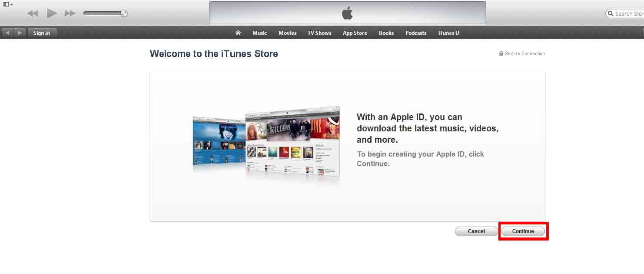Viewport: 644px width, 274px height.
Task: Go back with the left arrow
Action: [x=7, y=33]
